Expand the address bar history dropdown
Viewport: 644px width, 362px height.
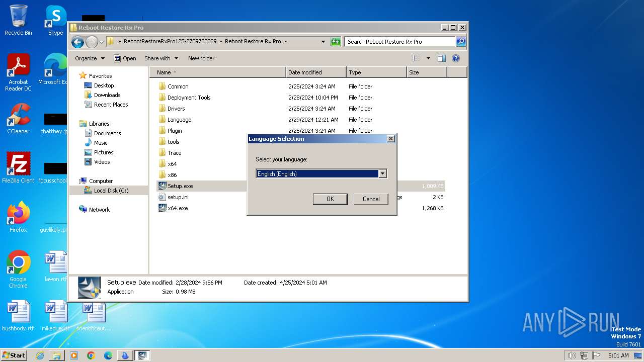click(x=323, y=42)
